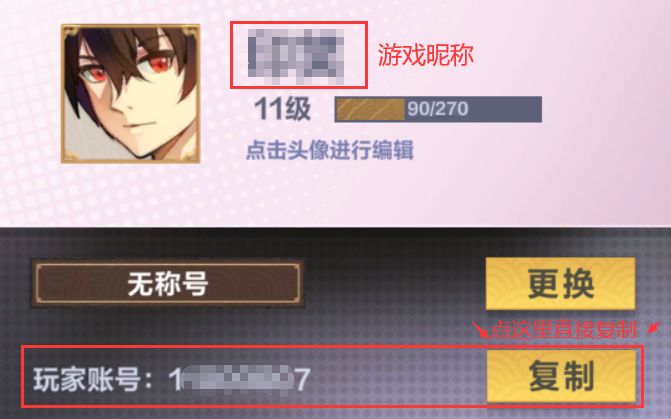The height and width of the screenshot is (419, 671).
Task: Click the gold filled part of experience bar
Action: click(x=370, y=109)
